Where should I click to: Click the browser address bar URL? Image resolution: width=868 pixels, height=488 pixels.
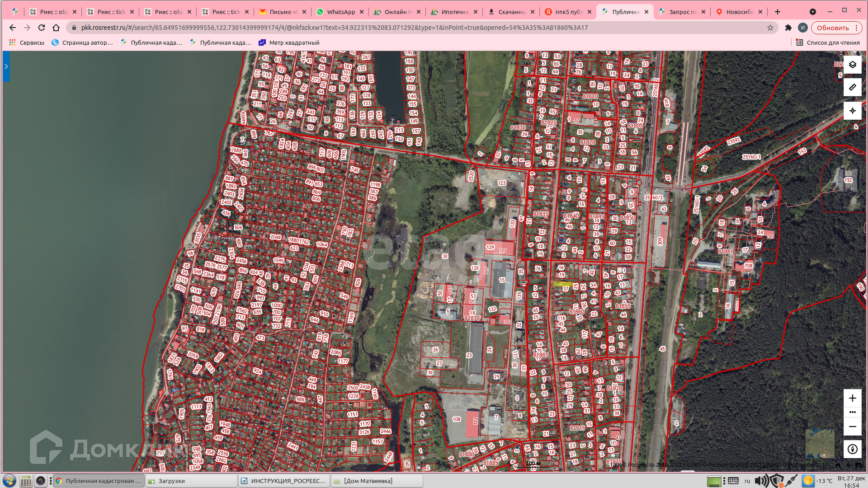click(x=335, y=28)
